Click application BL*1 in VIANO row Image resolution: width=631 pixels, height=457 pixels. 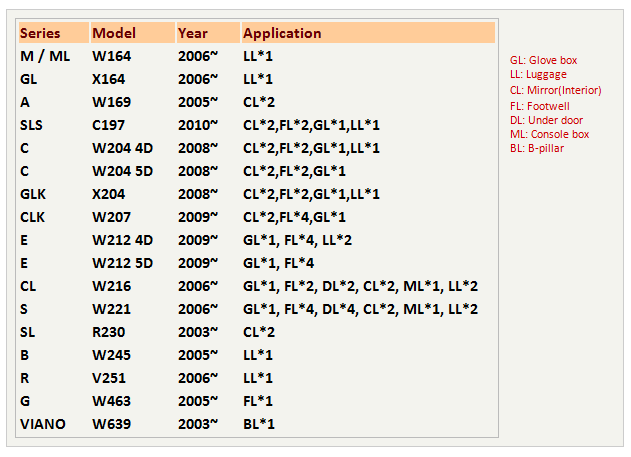[x=259, y=424]
